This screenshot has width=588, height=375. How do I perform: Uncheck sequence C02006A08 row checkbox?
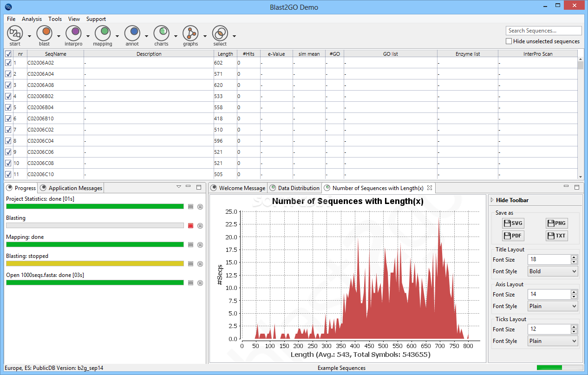click(x=8, y=85)
